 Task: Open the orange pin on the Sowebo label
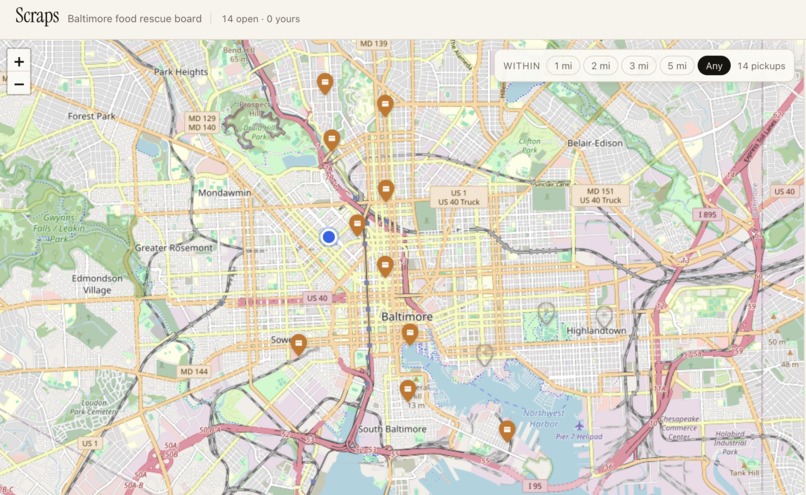(298, 345)
